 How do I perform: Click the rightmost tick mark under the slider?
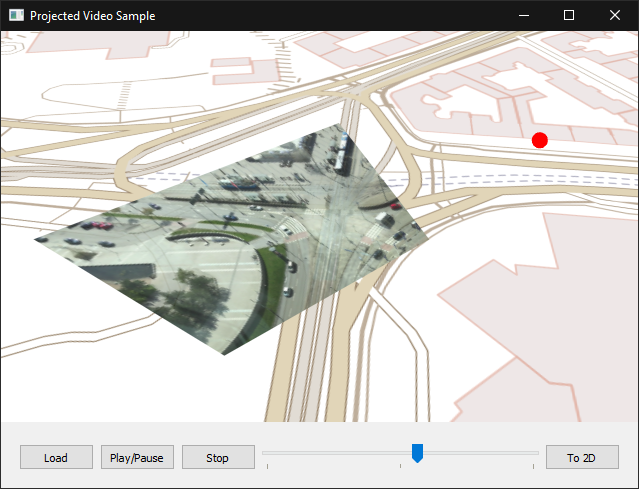pyautogui.click(x=533, y=466)
